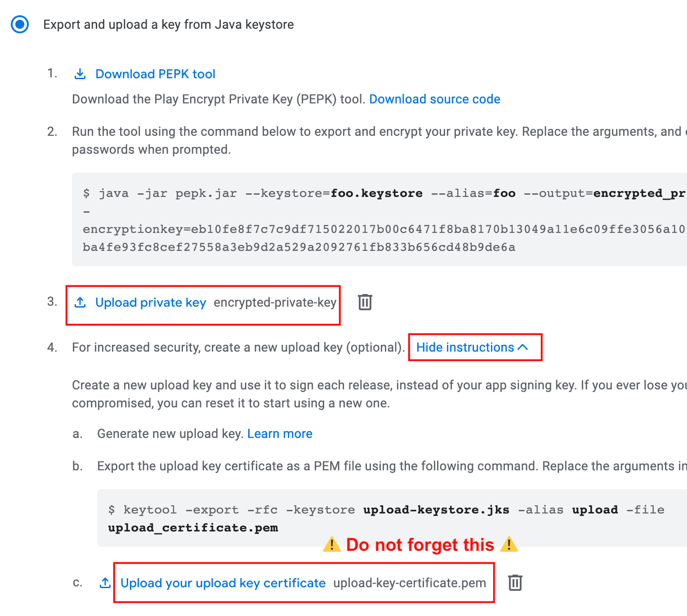Click the download icon beside PEPK tool
Screen dimensions: 687x616
80,74
